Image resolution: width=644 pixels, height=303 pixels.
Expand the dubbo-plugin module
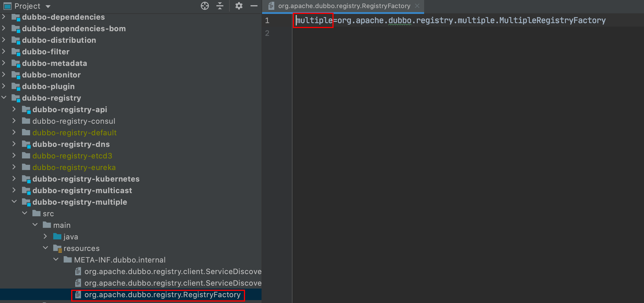click(4, 86)
